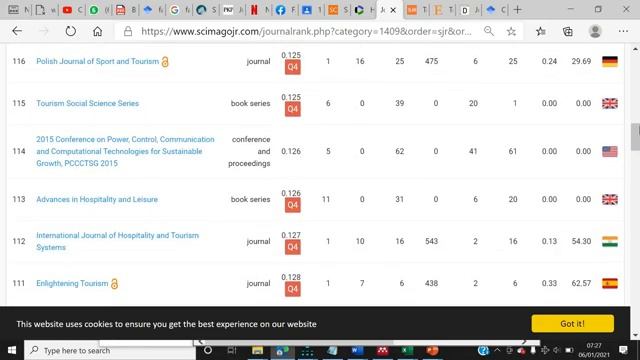View site lock security info
Screen dimensions: 640x360
pyautogui.click(x=128, y=31)
